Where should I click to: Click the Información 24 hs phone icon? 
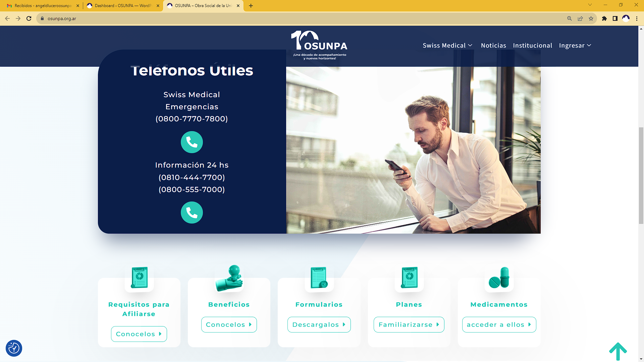[192, 213]
